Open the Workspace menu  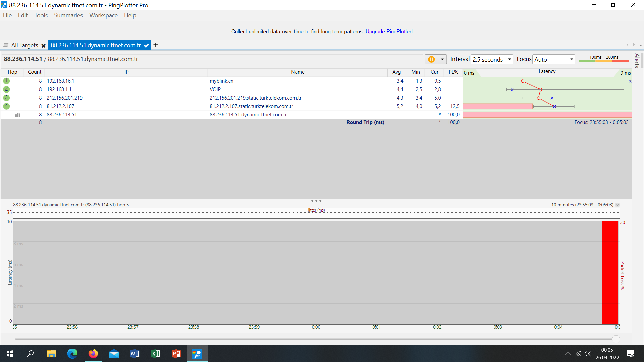[x=103, y=15]
